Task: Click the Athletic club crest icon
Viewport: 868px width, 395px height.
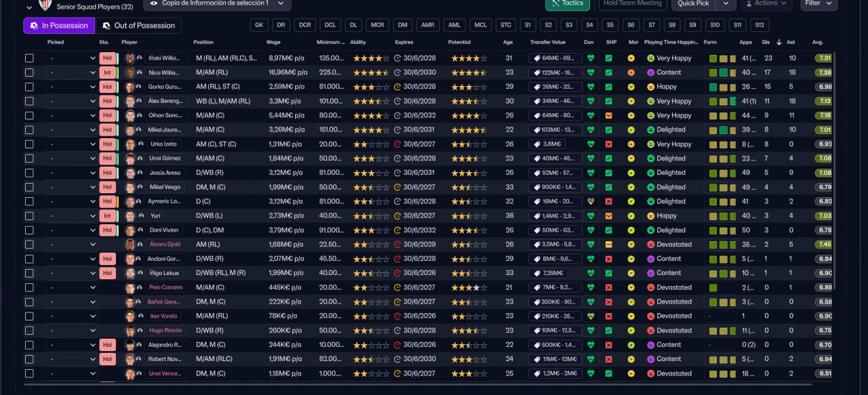Action: click(45, 5)
